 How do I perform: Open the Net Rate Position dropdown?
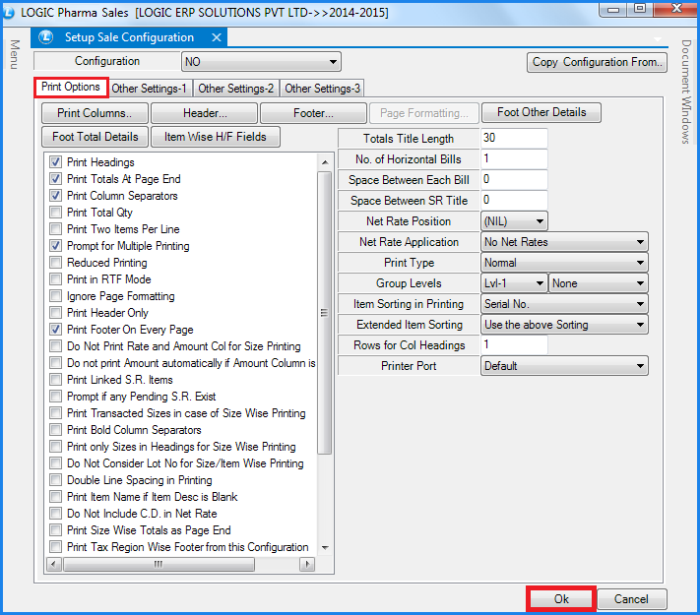tap(514, 221)
